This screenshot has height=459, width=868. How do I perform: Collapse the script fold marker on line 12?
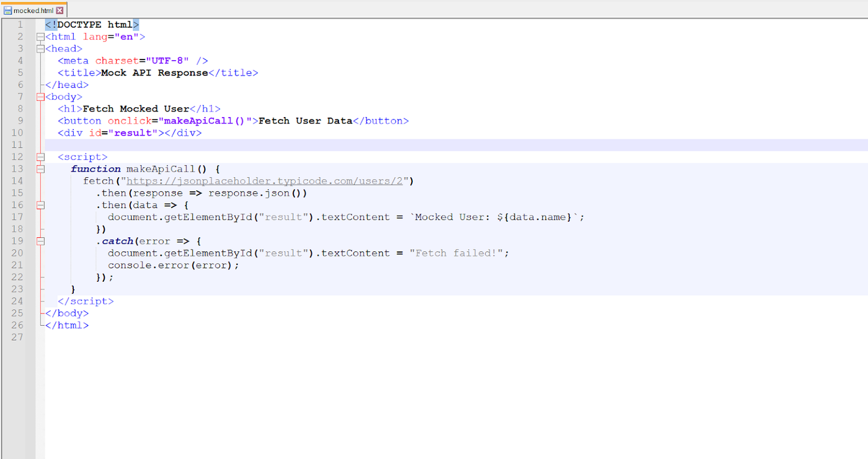click(x=40, y=157)
